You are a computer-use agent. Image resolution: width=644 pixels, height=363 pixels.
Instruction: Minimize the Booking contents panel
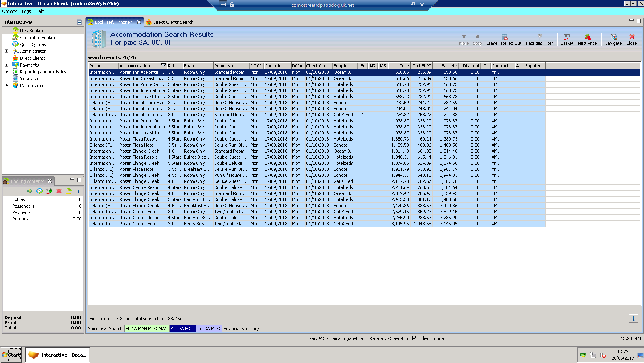pos(72,180)
